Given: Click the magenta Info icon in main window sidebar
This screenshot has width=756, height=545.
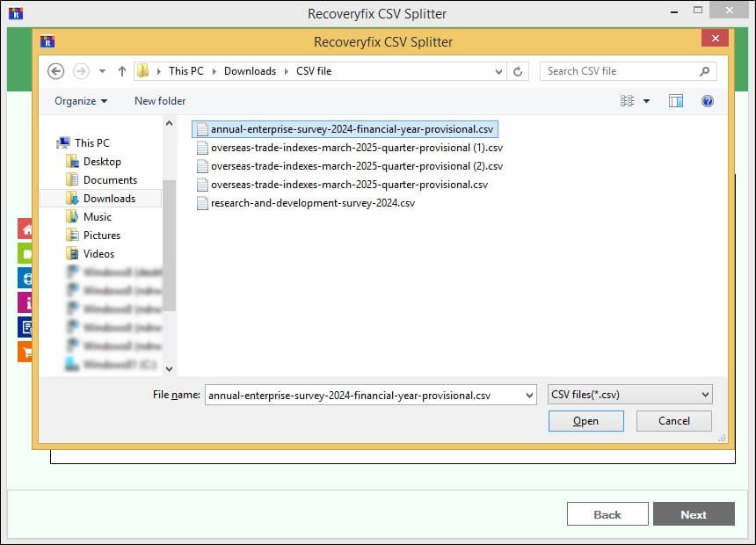Looking at the screenshot, I should [x=25, y=303].
